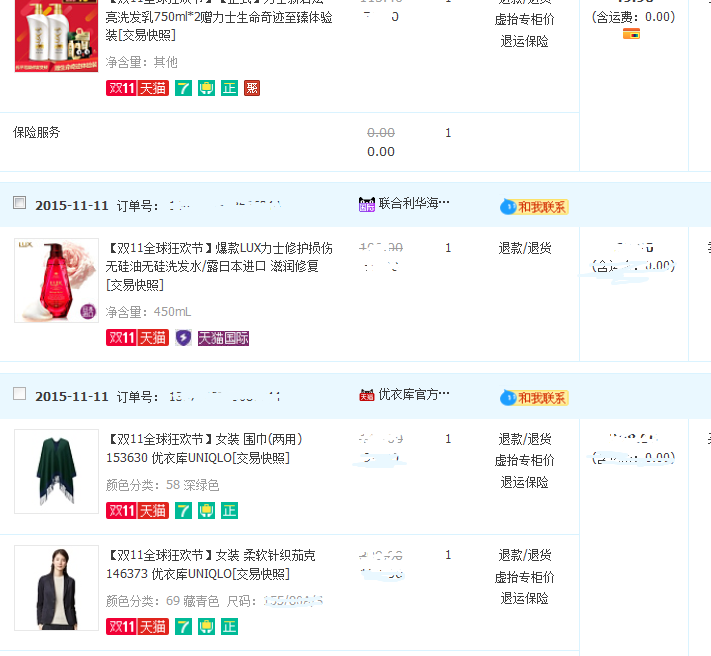Screen dimensions: 711x656
Task: Open the 亮洗发乳750ml*2 product title
Action: tap(219, 22)
